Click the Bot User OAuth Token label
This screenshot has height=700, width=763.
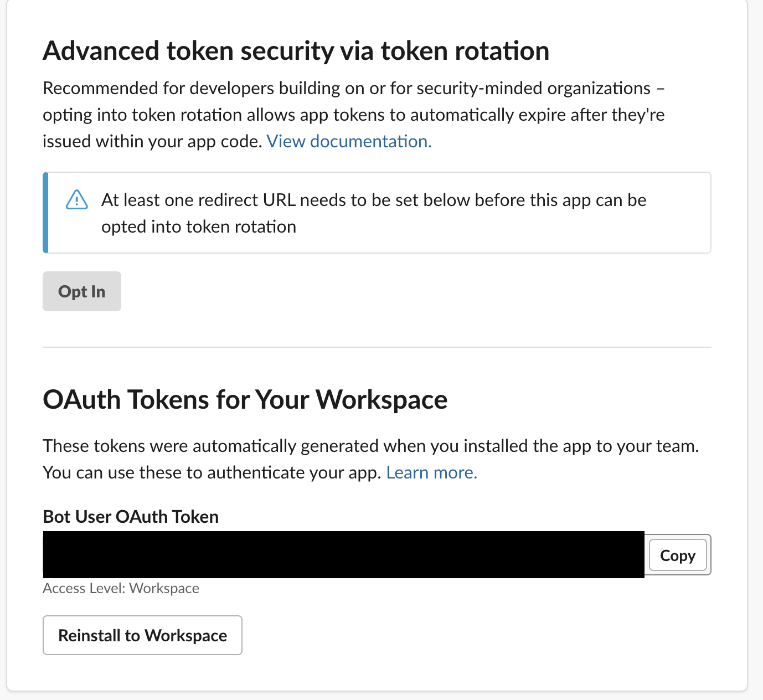(x=130, y=516)
